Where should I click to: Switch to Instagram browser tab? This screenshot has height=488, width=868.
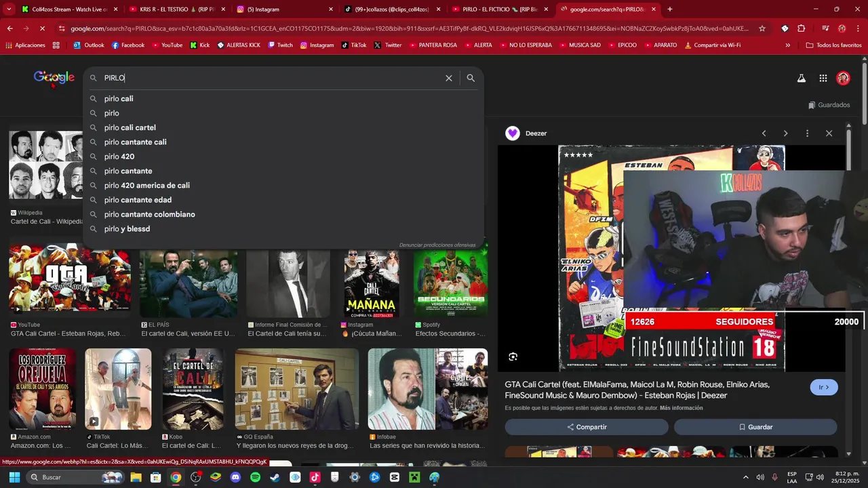[x=285, y=9]
